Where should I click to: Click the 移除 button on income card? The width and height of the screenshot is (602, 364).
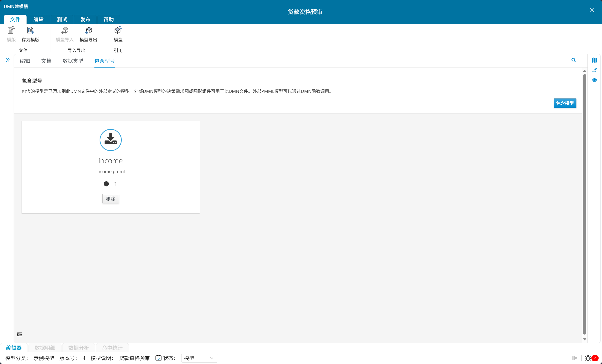point(110,199)
